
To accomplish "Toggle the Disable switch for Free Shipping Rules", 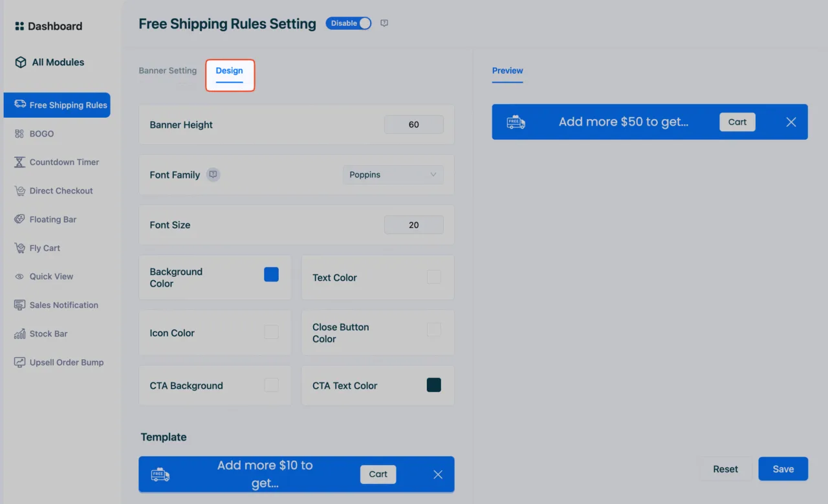I will click(x=349, y=23).
